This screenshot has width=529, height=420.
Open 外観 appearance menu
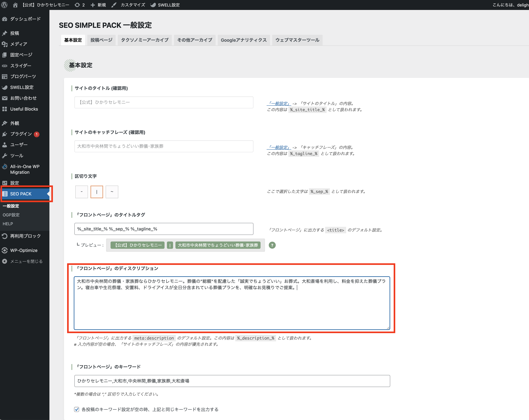(x=24, y=123)
